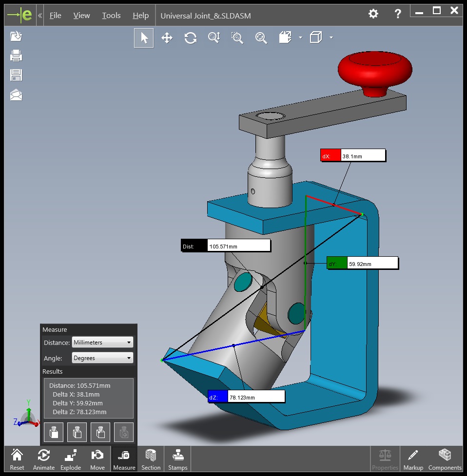Viewport: 467px width, 476px height.
Task: Click the Print icon in left sidebar
Action: [16, 56]
